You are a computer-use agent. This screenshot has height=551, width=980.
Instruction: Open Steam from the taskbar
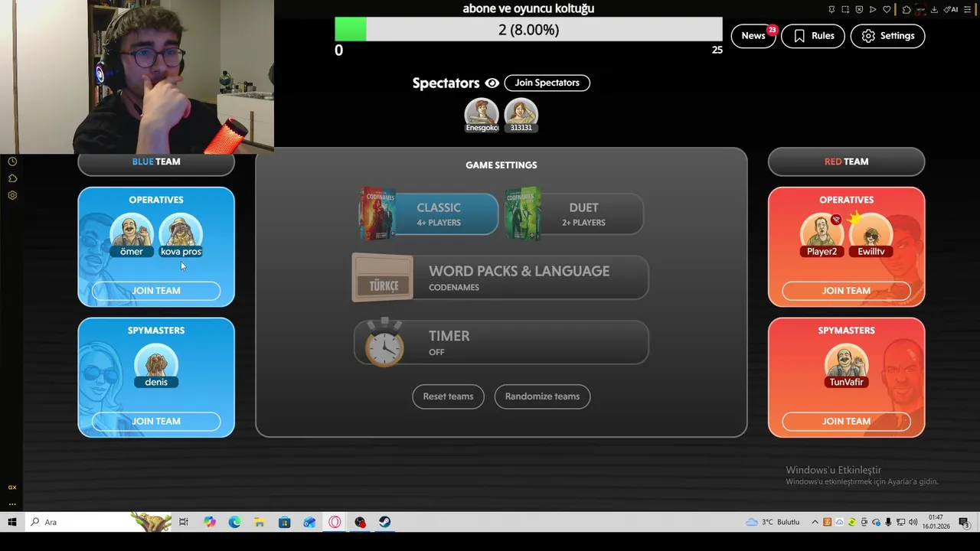coord(384,522)
